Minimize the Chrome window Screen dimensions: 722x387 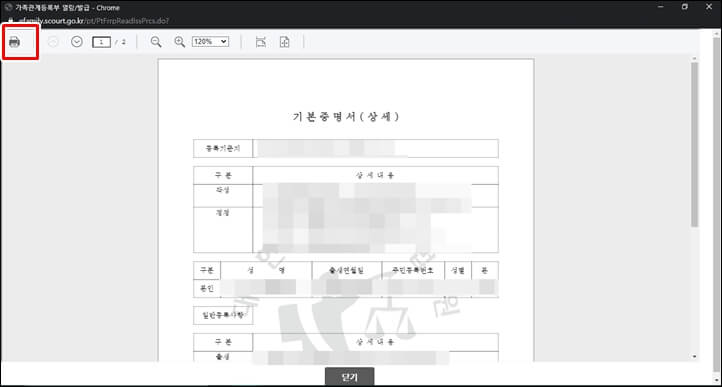(661, 7)
